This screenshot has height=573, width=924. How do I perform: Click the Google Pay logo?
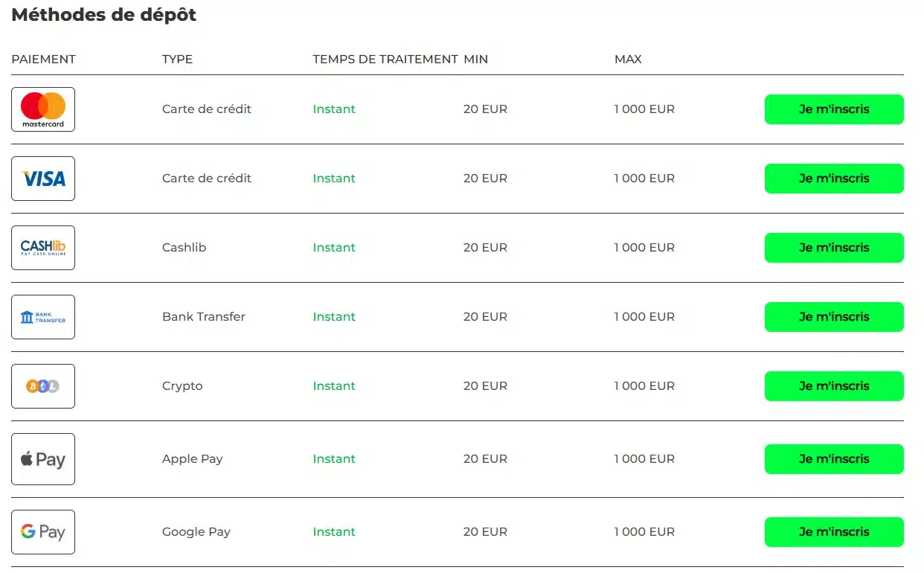(43, 532)
